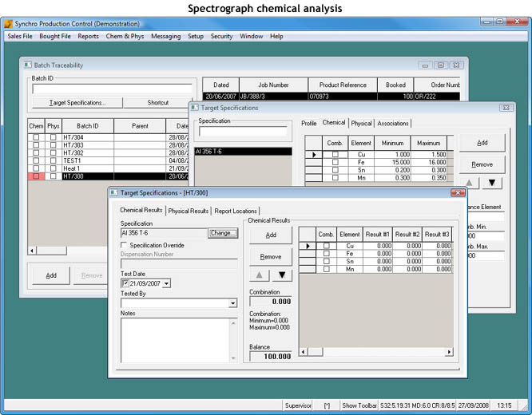Screen dimensions: 532x415
Task: Click Add button in Batch Traceability window
Action: (51, 275)
